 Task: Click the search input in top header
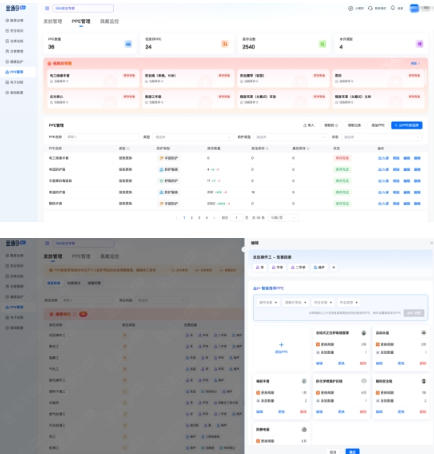click(83, 8)
